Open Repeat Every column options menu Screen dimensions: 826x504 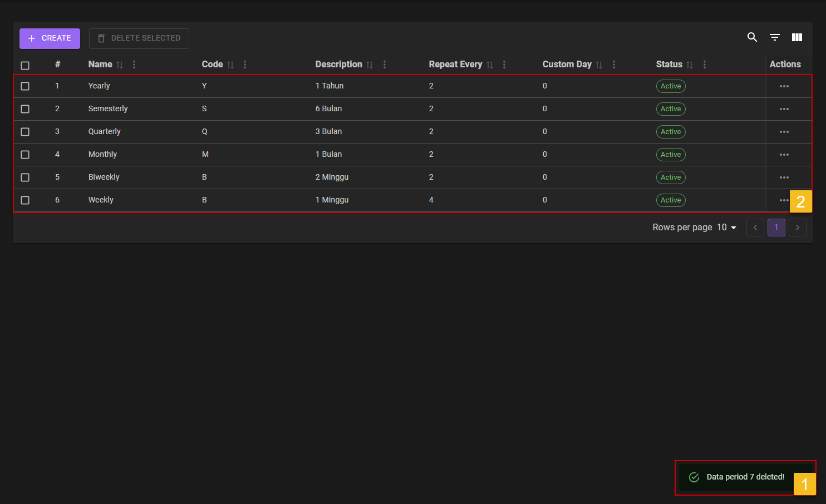coord(504,65)
